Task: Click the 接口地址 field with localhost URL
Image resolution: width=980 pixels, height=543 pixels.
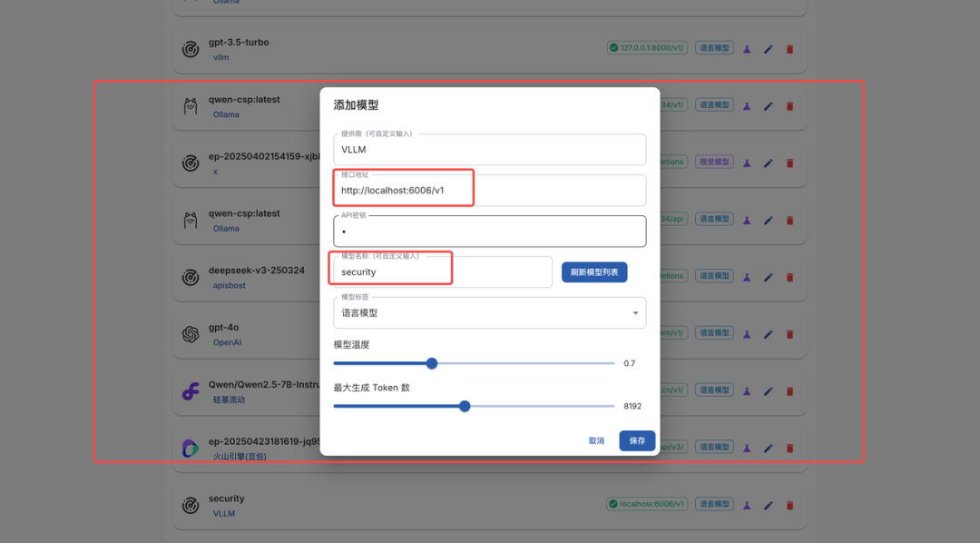Action: tap(490, 190)
